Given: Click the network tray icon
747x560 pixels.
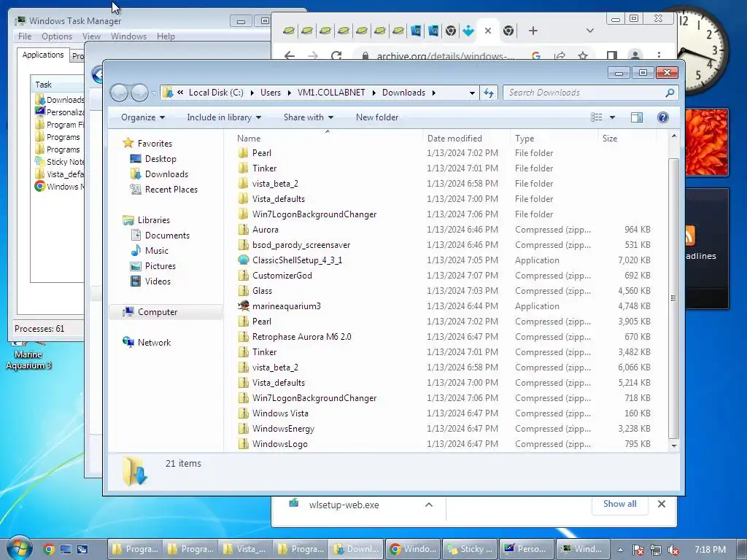Looking at the screenshot, I should [x=656, y=550].
